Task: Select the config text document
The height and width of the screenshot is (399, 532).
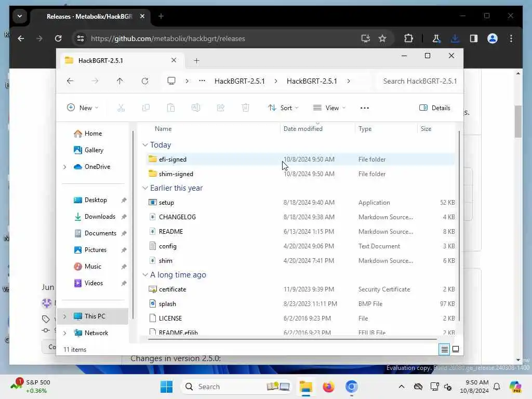Action: pos(300,246)
